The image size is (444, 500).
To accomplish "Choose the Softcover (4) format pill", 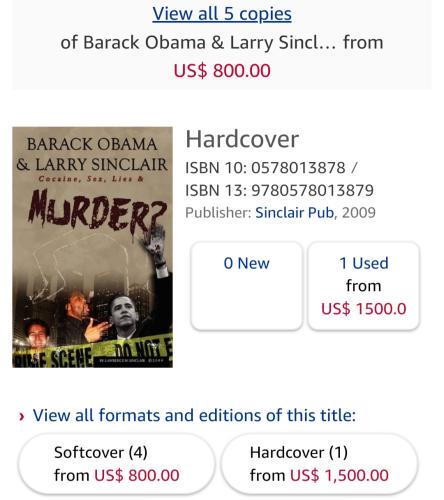I will 116,464.
